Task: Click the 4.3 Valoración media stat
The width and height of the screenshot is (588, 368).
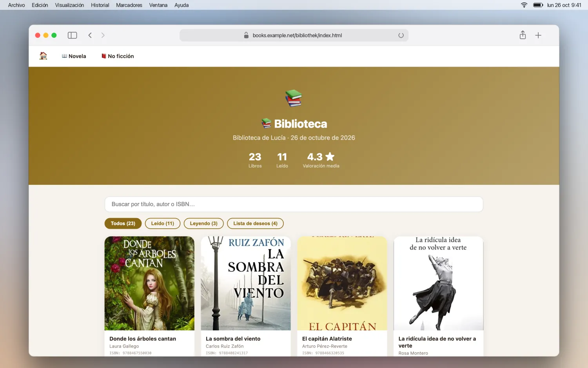Action: pos(321,160)
